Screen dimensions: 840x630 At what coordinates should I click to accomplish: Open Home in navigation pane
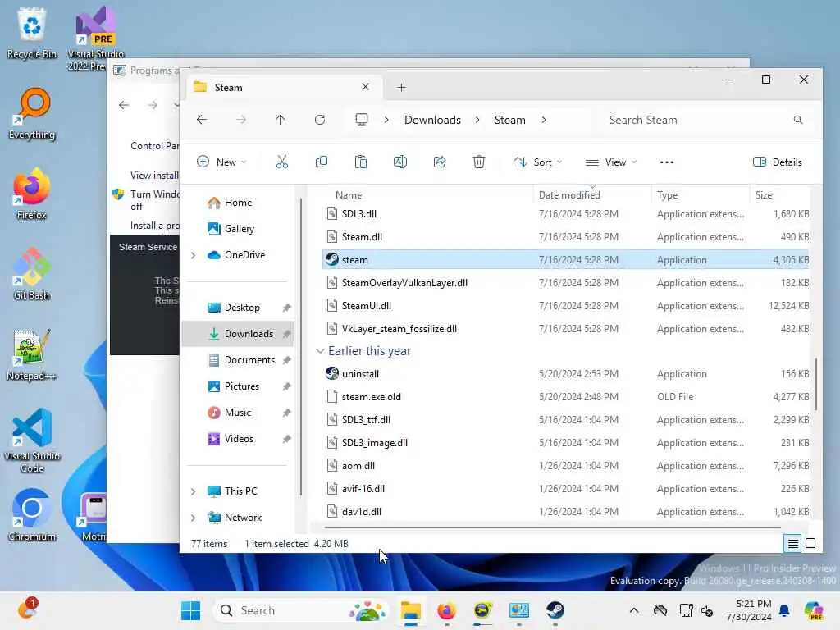(239, 203)
